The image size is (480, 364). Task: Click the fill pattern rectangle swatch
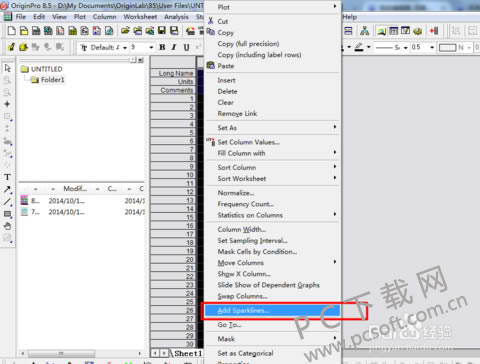pos(448,48)
